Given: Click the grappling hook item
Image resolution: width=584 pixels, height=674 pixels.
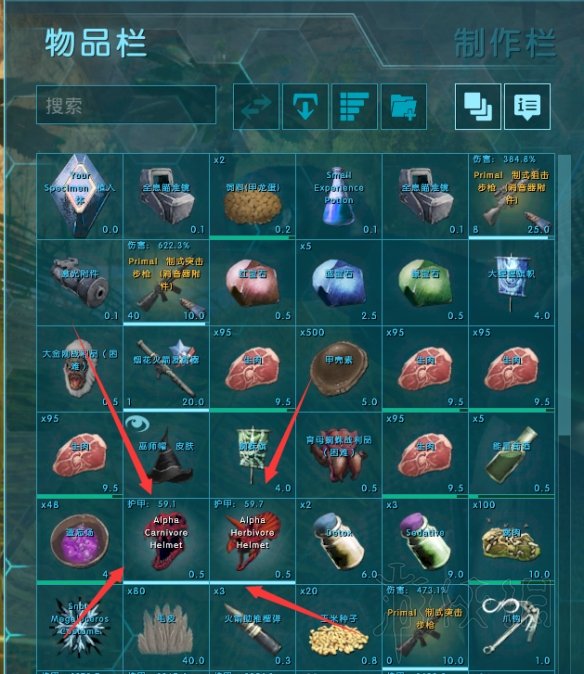Looking at the screenshot, I should click(x=512, y=627).
